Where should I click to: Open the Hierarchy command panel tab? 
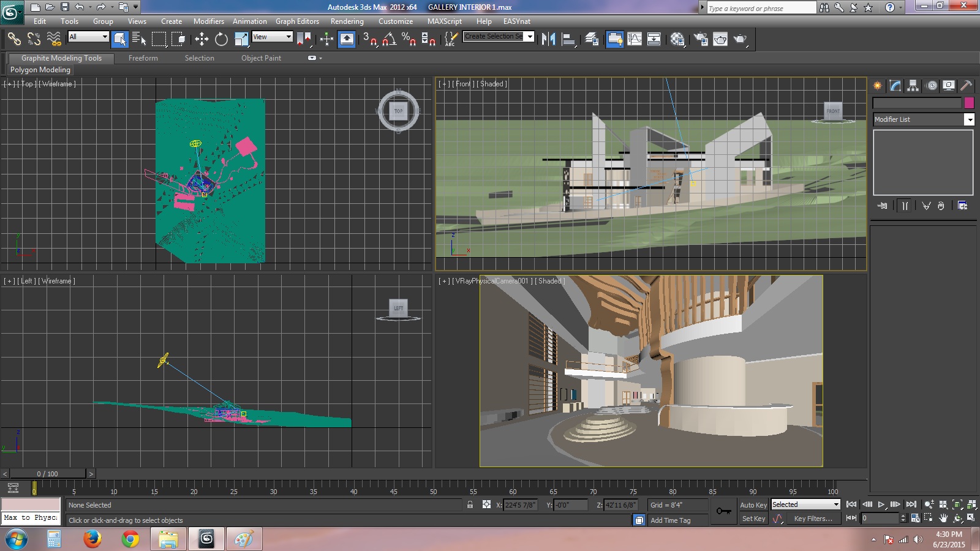(x=913, y=86)
